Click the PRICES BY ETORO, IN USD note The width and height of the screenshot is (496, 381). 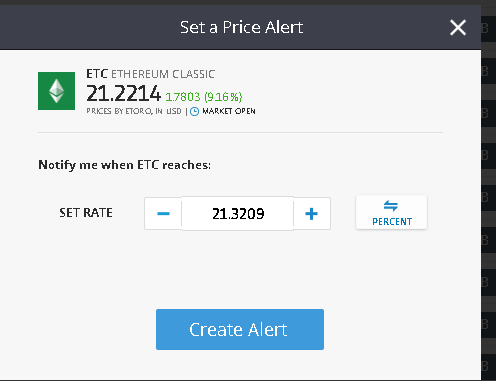click(134, 111)
